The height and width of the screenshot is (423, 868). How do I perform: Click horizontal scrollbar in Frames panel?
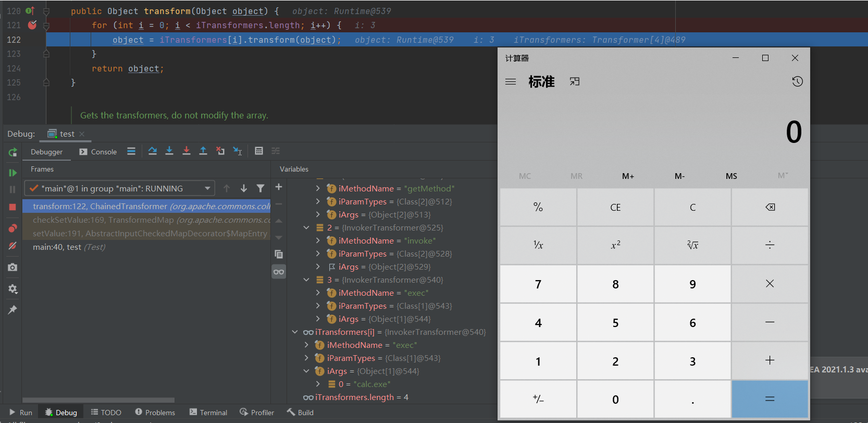pyautogui.click(x=98, y=400)
